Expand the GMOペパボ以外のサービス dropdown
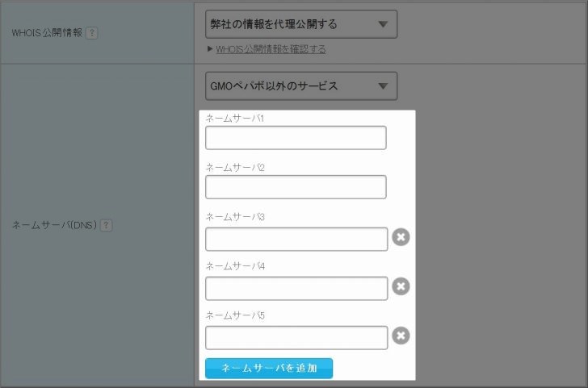This screenshot has width=588, height=388. 301,86
